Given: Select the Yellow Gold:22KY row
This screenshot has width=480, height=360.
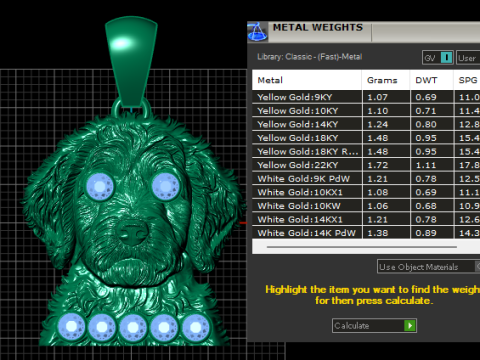Looking at the screenshot, I should coord(366,165).
